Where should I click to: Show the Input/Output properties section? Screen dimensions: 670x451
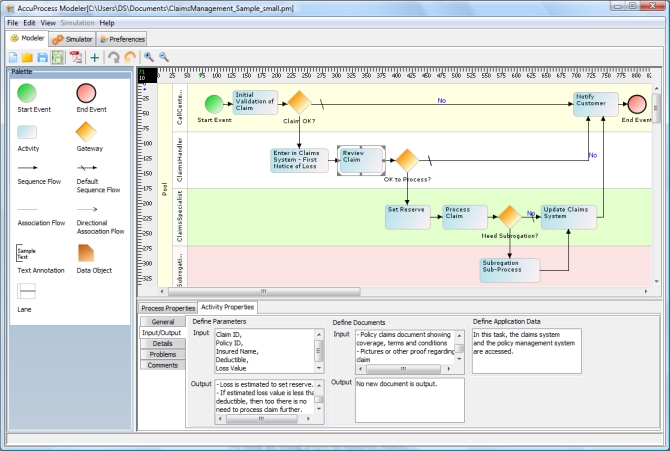(162, 333)
